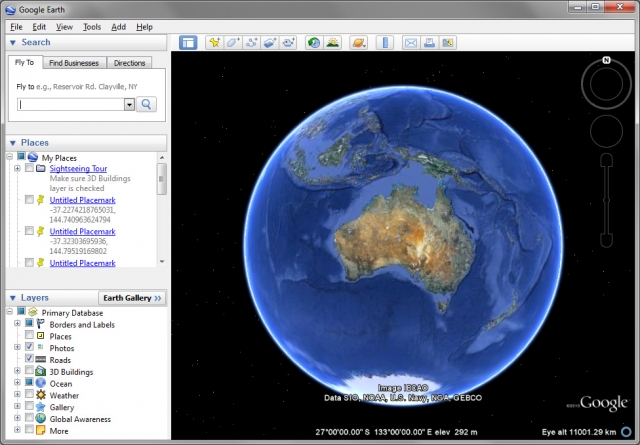
Task: Click the N north indicator on compass
Action: point(607,60)
